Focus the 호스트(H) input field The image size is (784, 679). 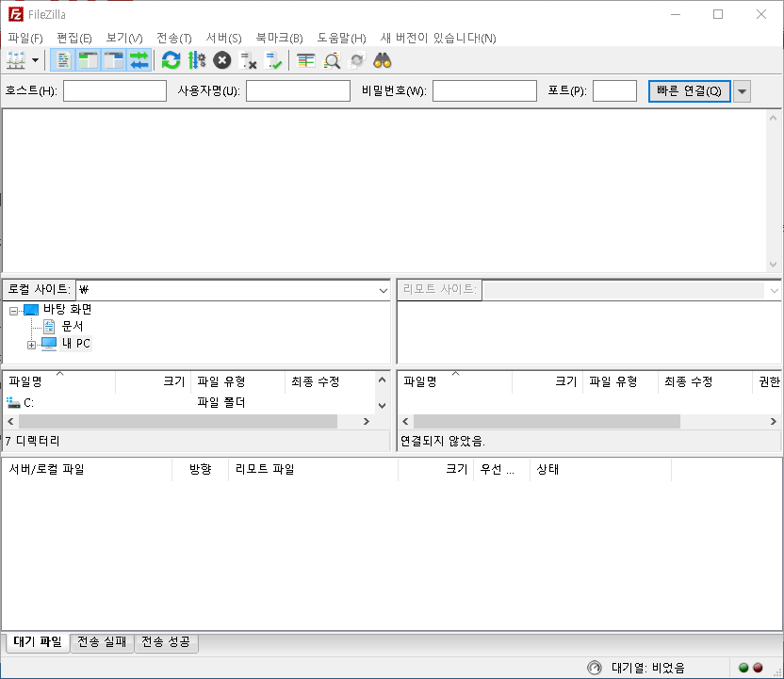[115, 91]
